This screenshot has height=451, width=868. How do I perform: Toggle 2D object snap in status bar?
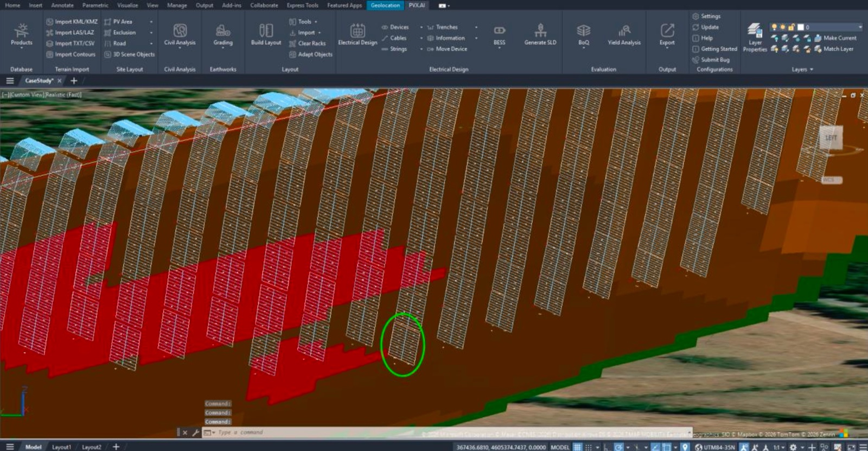pos(666,447)
